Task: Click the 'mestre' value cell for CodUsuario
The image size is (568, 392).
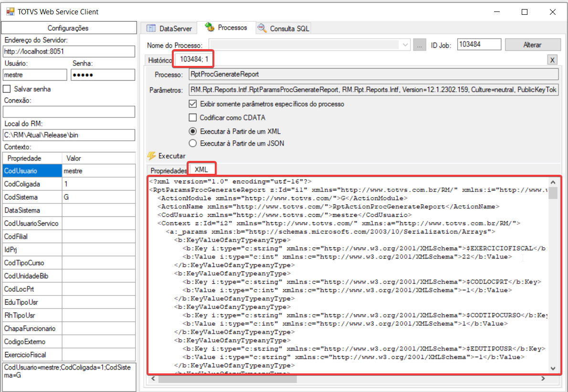Action: pos(98,170)
